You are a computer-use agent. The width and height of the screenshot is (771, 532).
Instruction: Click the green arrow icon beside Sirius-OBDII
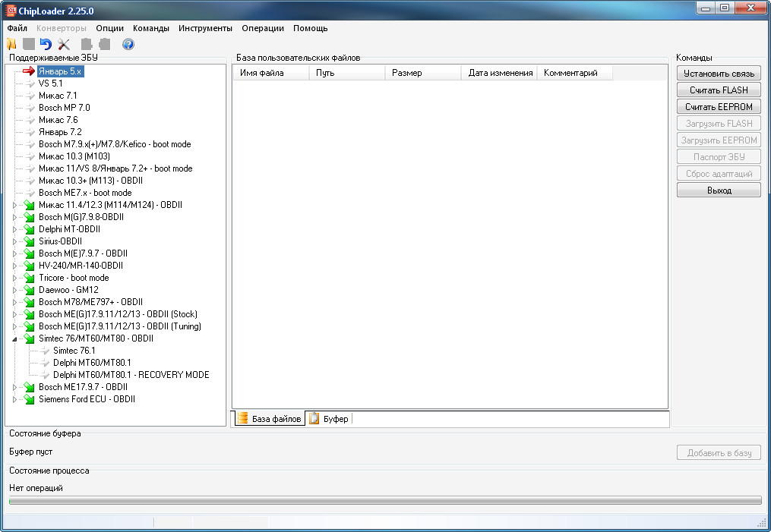pos(29,241)
